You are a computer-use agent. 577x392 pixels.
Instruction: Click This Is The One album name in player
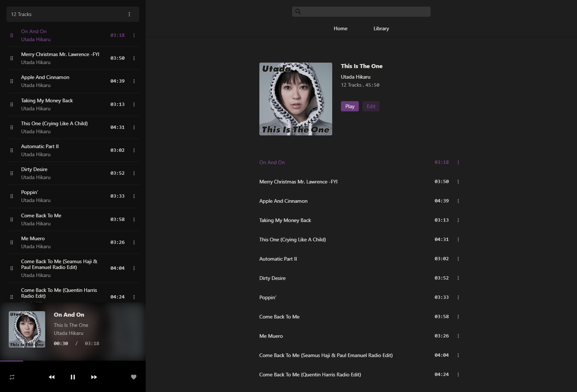(x=71, y=325)
